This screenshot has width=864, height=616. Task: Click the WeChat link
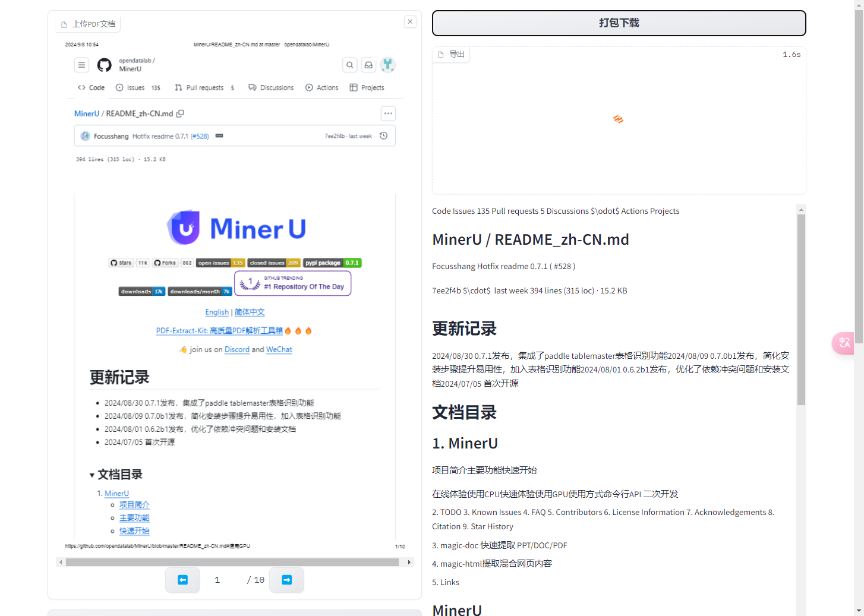point(279,350)
